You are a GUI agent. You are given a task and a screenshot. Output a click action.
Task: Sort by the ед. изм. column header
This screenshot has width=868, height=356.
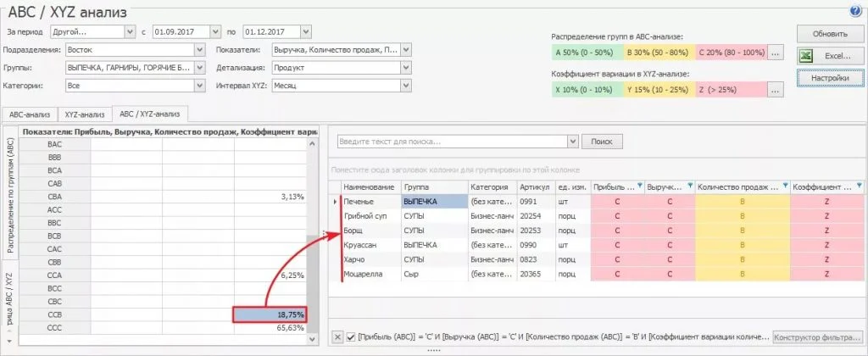572,187
